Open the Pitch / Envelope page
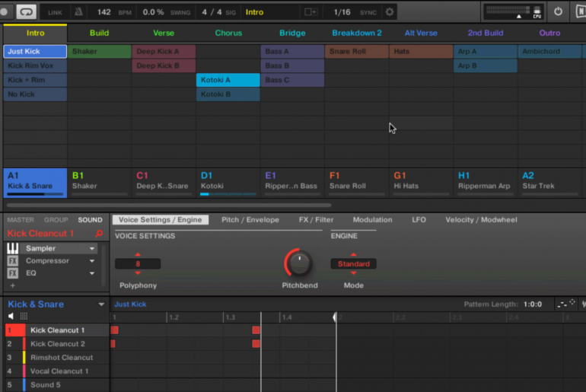The width and height of the screenshot is (586, 392). [x=250, y=220]
